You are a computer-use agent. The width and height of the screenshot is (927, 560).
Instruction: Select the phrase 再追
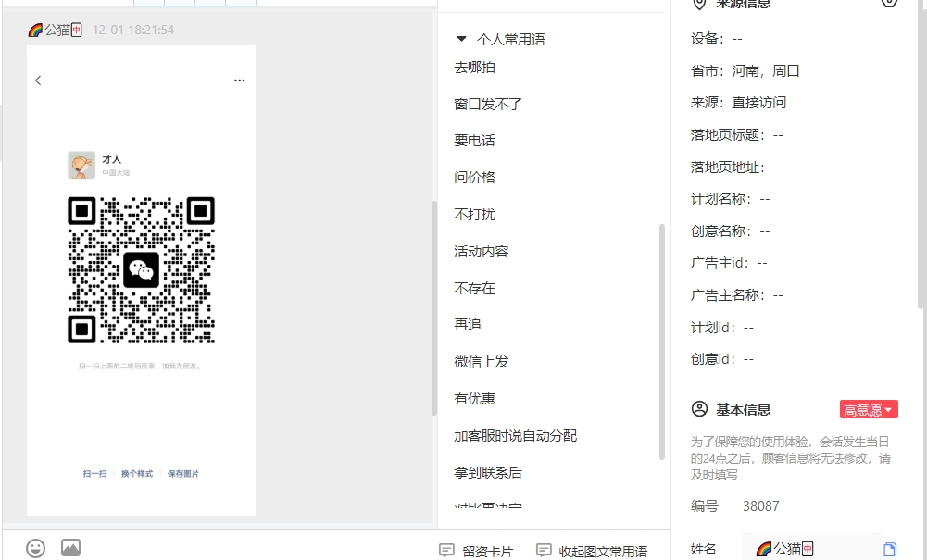point(468,325)
